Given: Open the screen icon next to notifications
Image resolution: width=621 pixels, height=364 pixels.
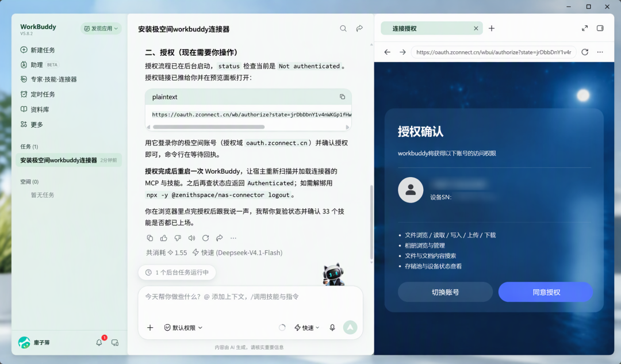Looking at the screenshot, I should 115,343.
